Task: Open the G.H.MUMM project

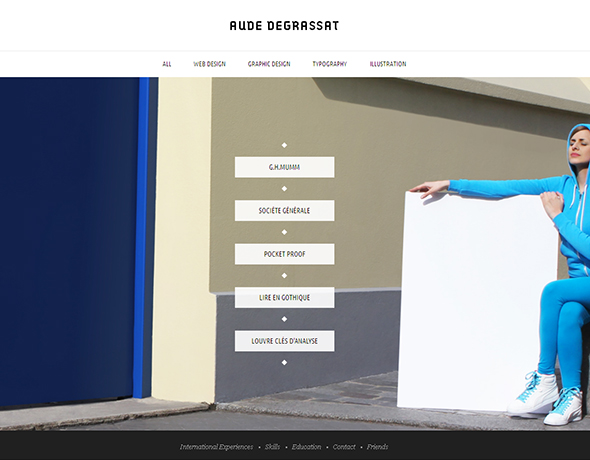Action: [284, 167]
